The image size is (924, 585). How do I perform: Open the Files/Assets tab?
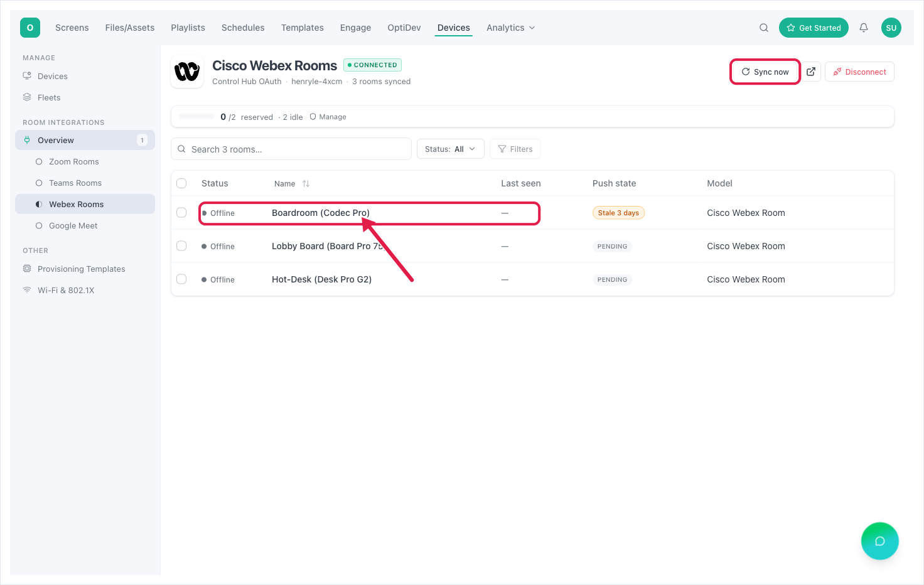pyautogui.click(x=130, y=28)
